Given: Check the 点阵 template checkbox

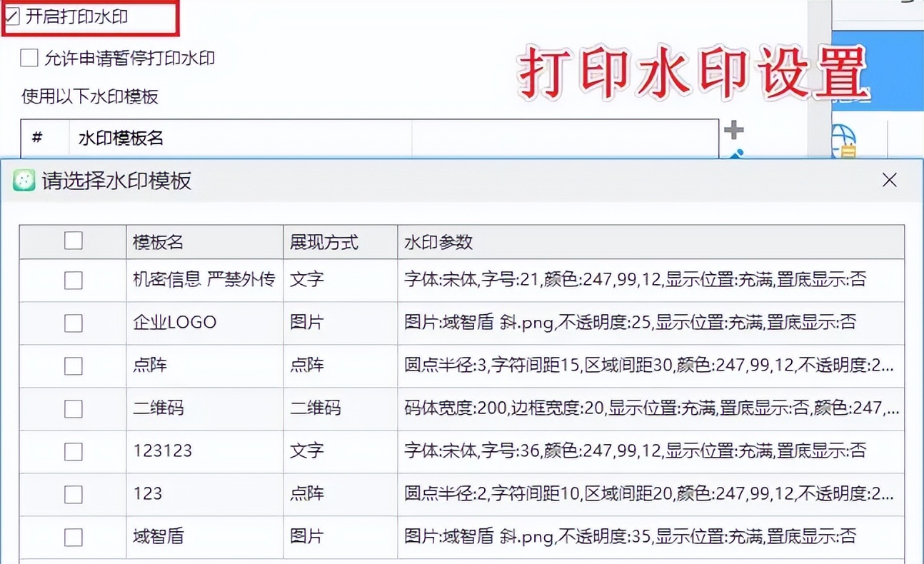Looking at the screenshot, I should [72, 365].
